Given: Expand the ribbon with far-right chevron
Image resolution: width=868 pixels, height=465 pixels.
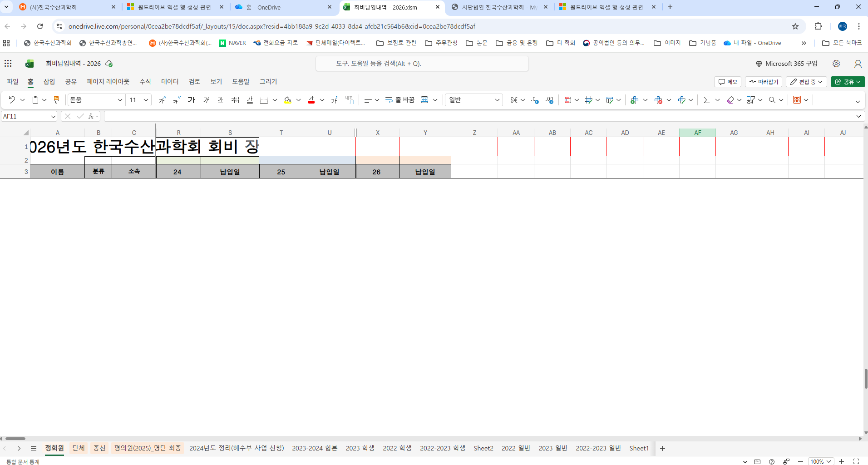Looking at the screenshot, I should pyautogui.click(x=858, y=101).
